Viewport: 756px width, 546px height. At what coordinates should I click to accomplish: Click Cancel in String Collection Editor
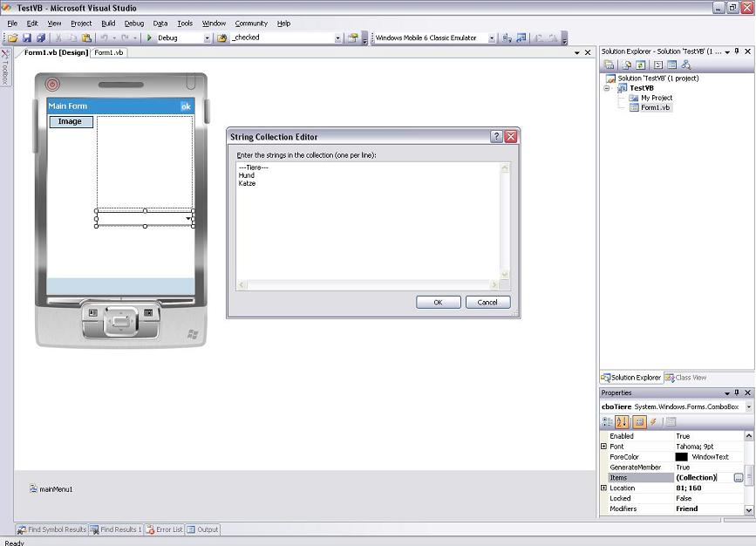[x=487, y=303]
